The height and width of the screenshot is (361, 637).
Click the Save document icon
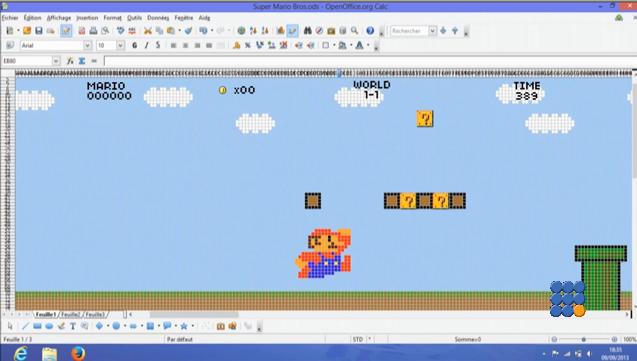coord(39,31)
